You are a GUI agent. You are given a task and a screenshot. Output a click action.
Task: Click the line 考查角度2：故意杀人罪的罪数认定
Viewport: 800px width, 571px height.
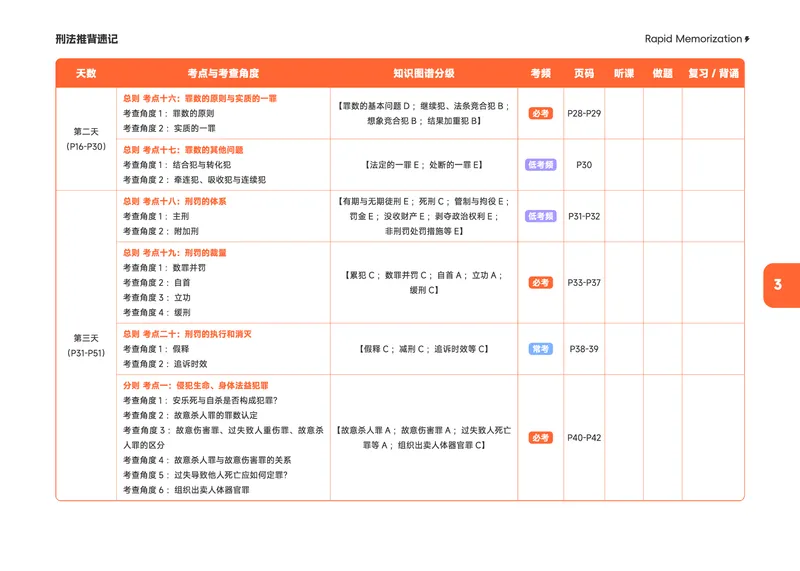click(190, 415)
